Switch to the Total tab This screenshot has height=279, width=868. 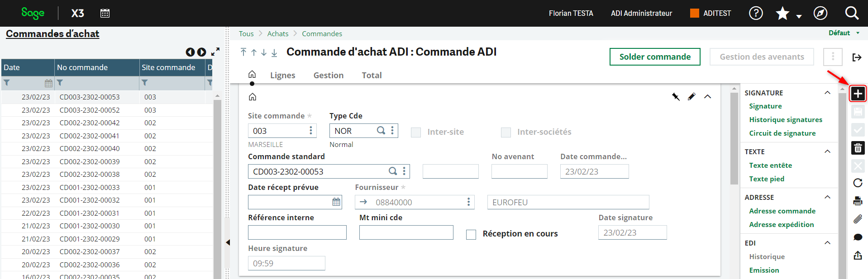pos(372,76)
